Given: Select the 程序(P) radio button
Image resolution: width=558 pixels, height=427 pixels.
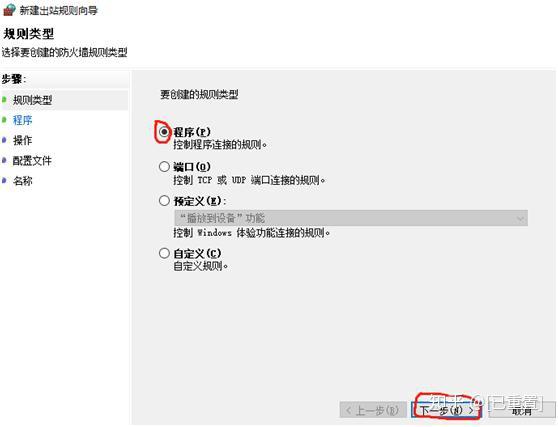Looking at the screenshot, I should pyautogui.click(x=164, y=132).
